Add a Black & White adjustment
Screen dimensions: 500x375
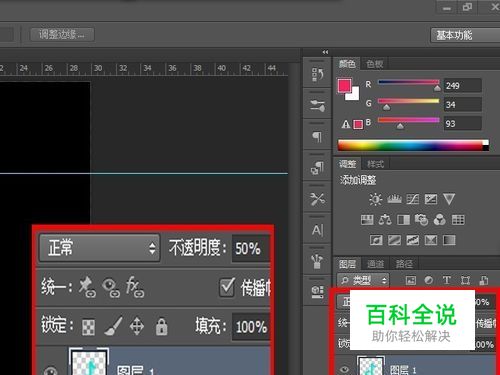point(403,220)
